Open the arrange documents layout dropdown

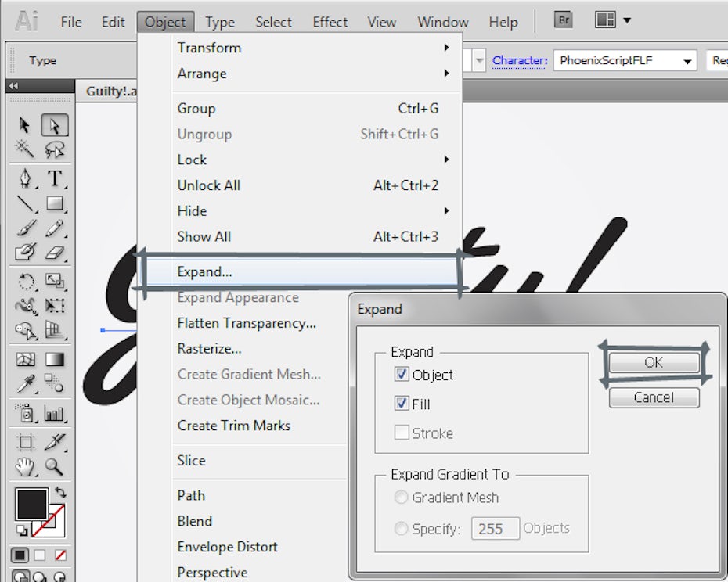coord(613,20)
